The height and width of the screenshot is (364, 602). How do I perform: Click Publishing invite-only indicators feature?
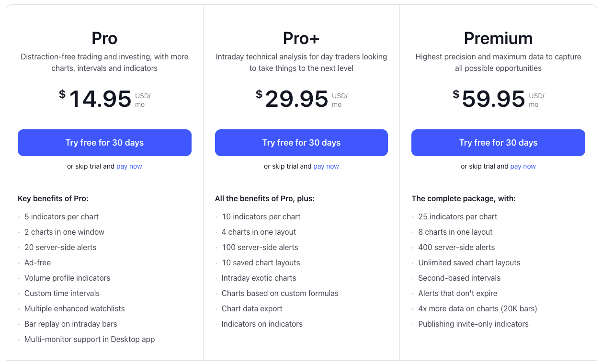click(x=473, y=324)
